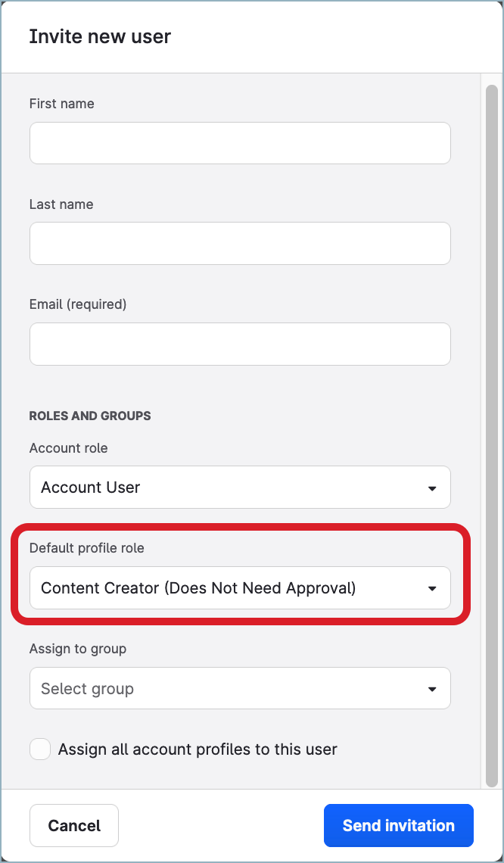Image resolution: width=504 pixels, height=863 pixels.
Task: Expand the Content Creator profile role dropdown
Action: 240,588
